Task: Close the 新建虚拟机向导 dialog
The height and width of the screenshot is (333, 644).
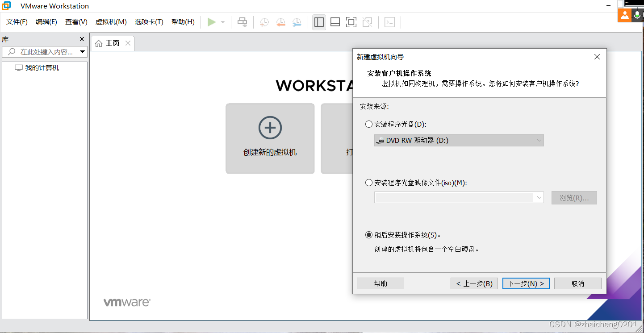Action: coord(597,57)
